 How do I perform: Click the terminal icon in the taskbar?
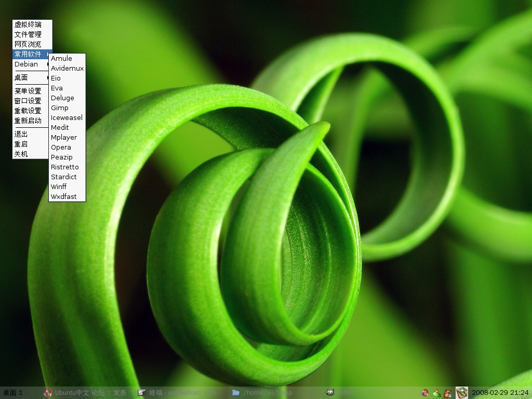pyautogui.click(x=142, y=393)
